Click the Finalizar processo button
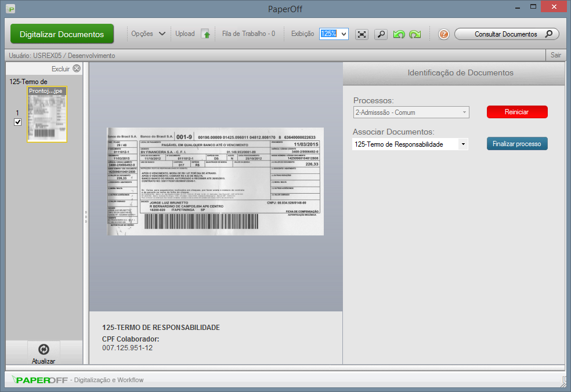This screenshot has width=571, height=392. [517, 144]
